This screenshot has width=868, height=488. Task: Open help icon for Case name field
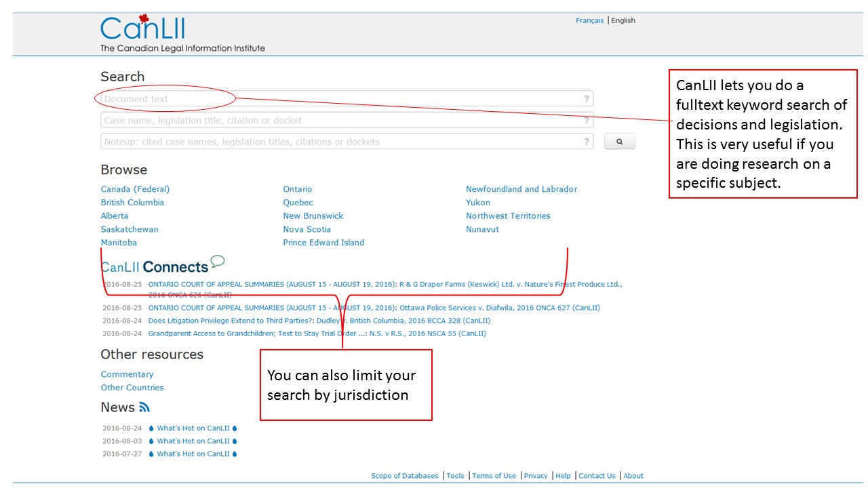587,121
